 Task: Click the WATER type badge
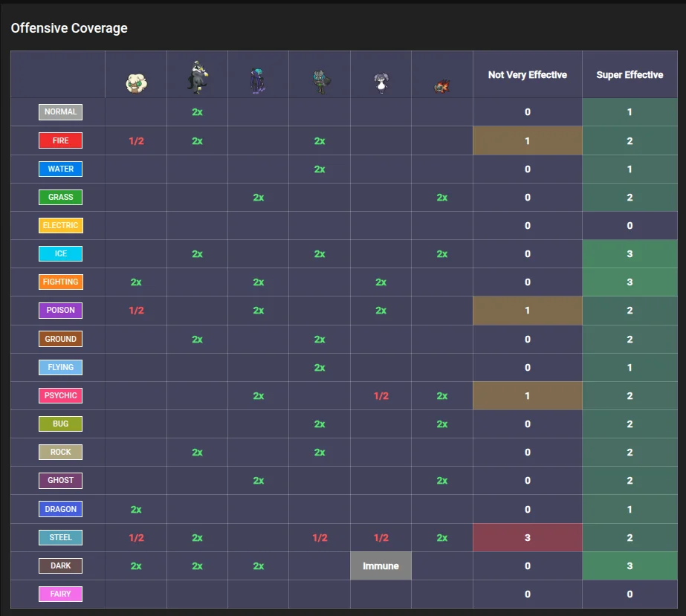tap(60, 169)
